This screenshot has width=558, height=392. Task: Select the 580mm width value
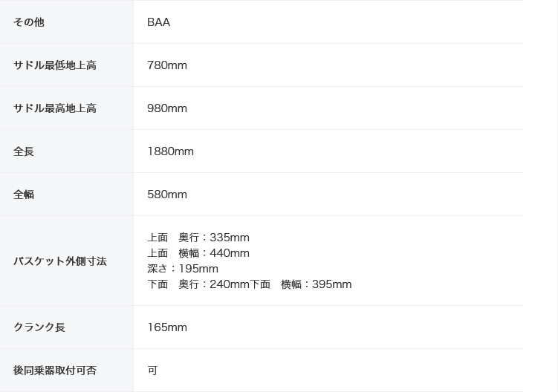[167, 195]
